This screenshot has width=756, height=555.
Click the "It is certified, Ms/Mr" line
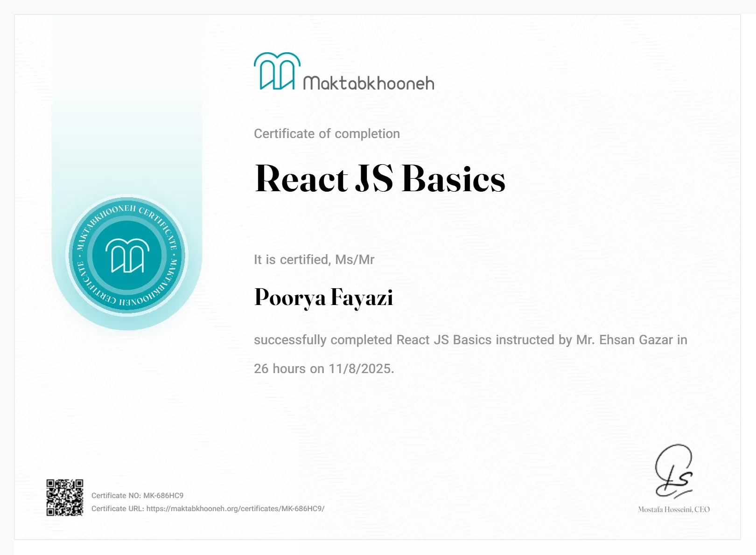pos(314,260)
